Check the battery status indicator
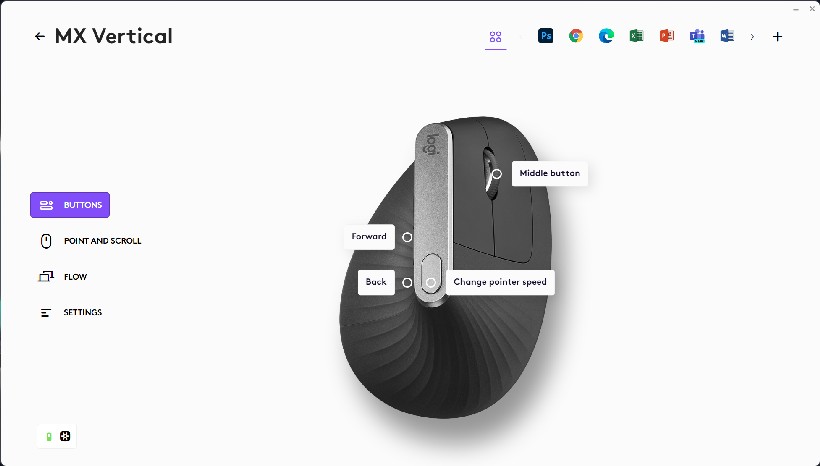 47,437
